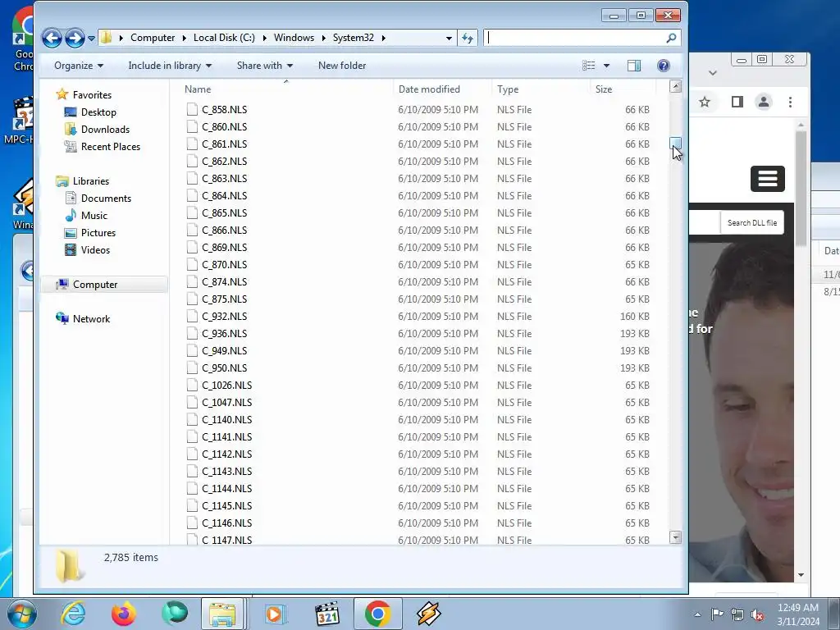This screenshot has width=840, height=630.
Task: Launch Firefox from taskbar
Action: click(124, 614)
